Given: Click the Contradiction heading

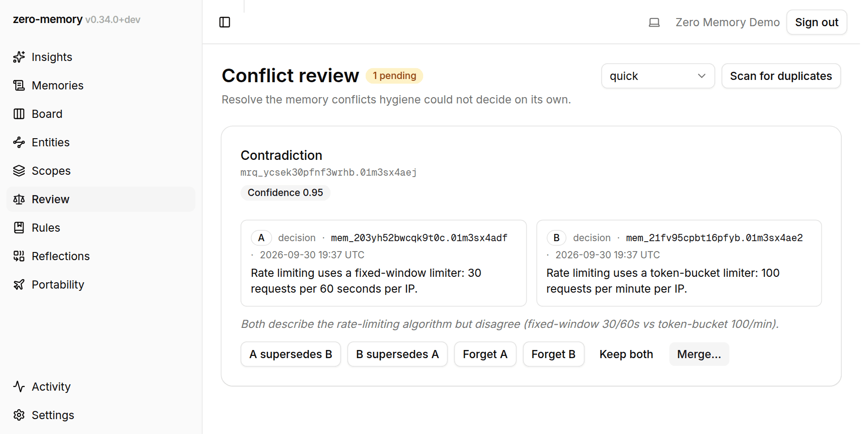Looking at the screenshot, I should click(281, 155).
